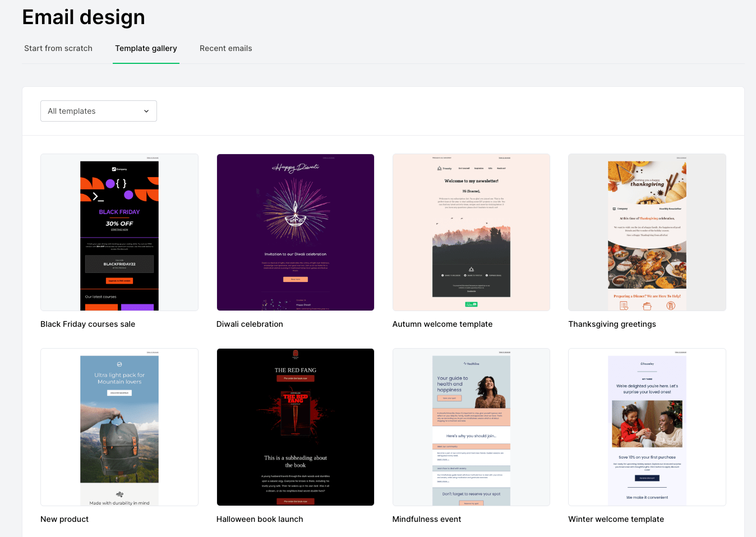Click the Diwali celebration title
Screen dimensions: 756x537
pos(250,324)
